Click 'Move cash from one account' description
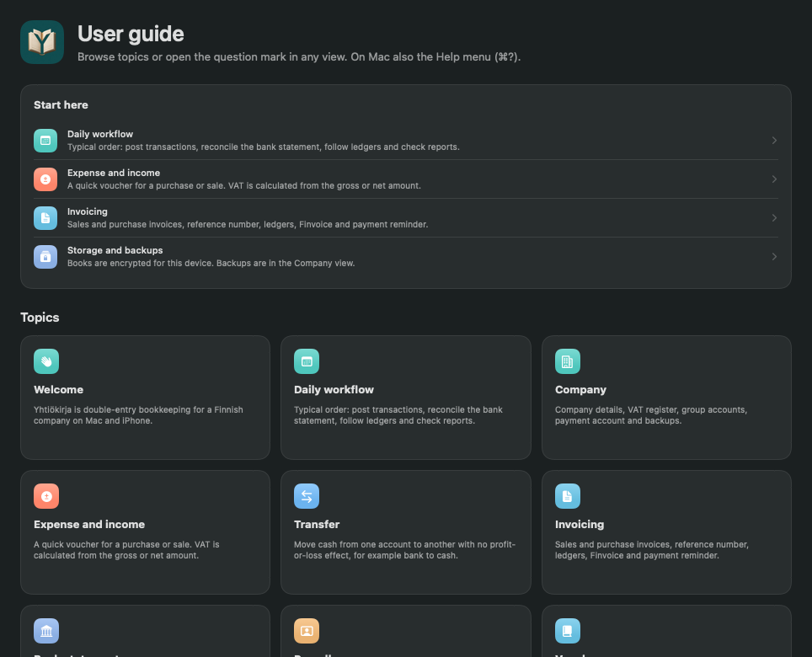Image resolution: width=812 pixels, height=657 pixels. (x=404, y=550)
